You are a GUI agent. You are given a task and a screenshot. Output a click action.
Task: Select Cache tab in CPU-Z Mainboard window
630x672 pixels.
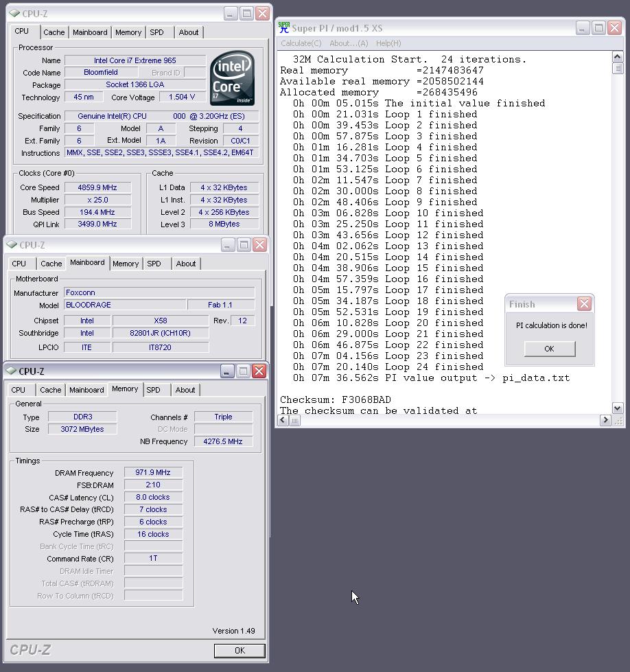51,264
